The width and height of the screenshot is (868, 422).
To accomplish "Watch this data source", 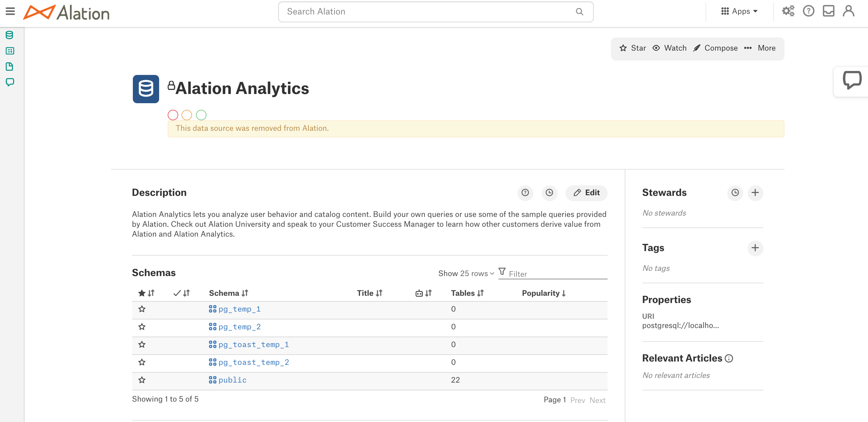I will coord(669,48).
